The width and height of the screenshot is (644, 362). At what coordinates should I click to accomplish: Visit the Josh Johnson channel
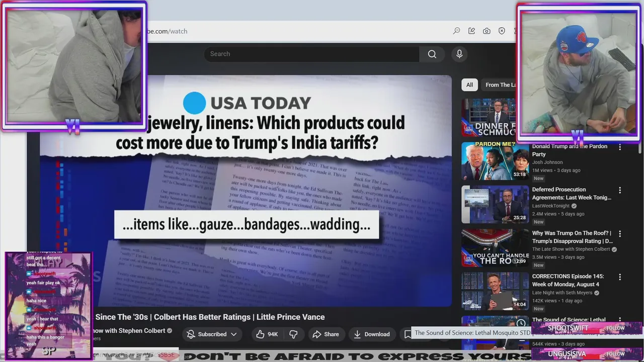pyautogui.click(x=547, y=162)
